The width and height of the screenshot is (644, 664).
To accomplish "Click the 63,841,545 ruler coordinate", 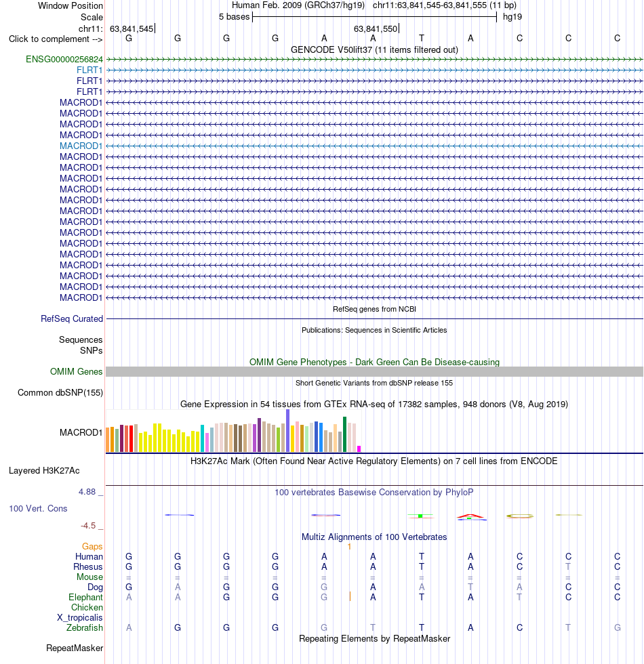I will [x=132, y=28].
